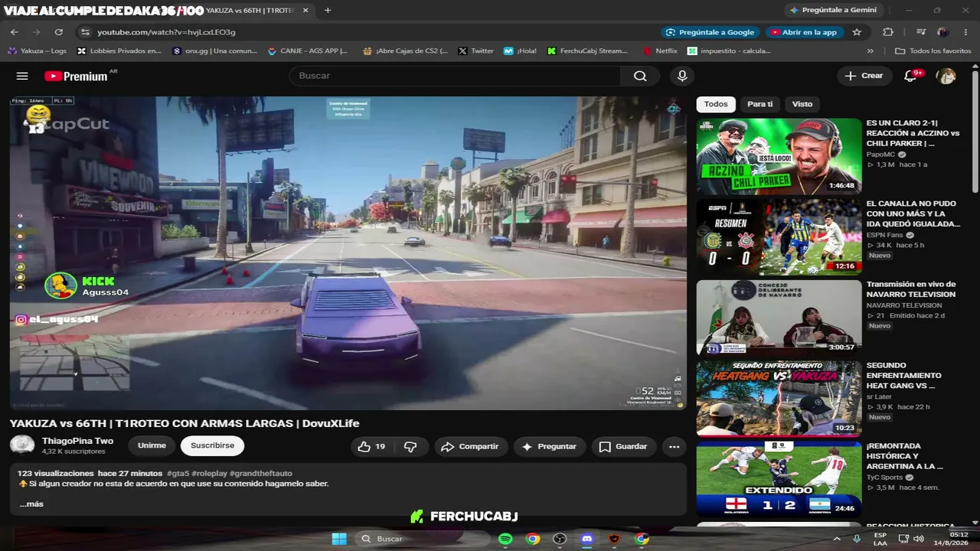This screenshot has height=551, width=980.
Task: Click the browser address bar URL
Action: 166,32
